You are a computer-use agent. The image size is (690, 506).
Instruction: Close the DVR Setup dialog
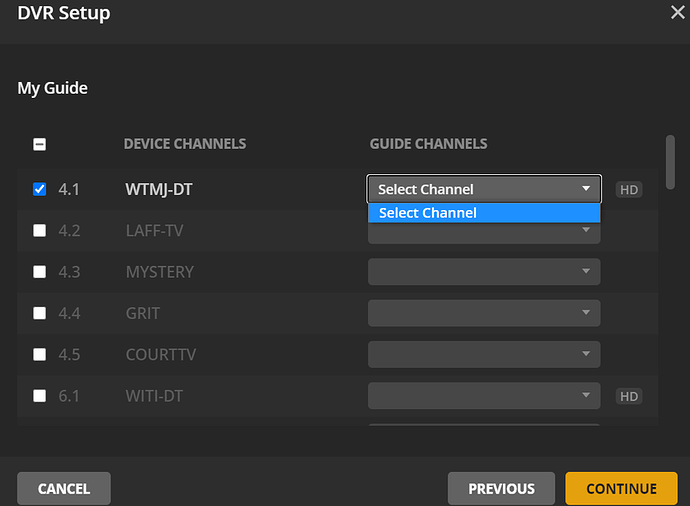tap(677, 12)
